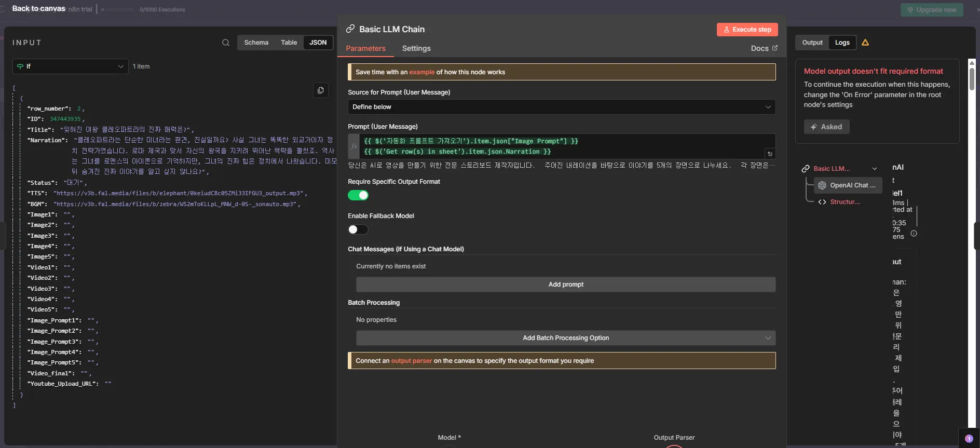Screen dimensions: 980x448
Task: Click the executions usage progress bar
Action: point(117,9)
